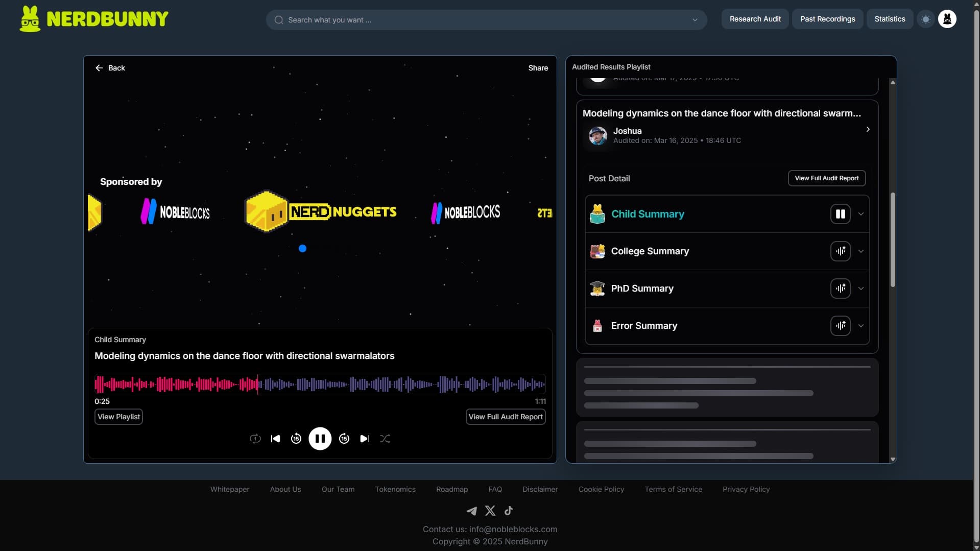Toggle the light/dark theme sun icon

925,19
